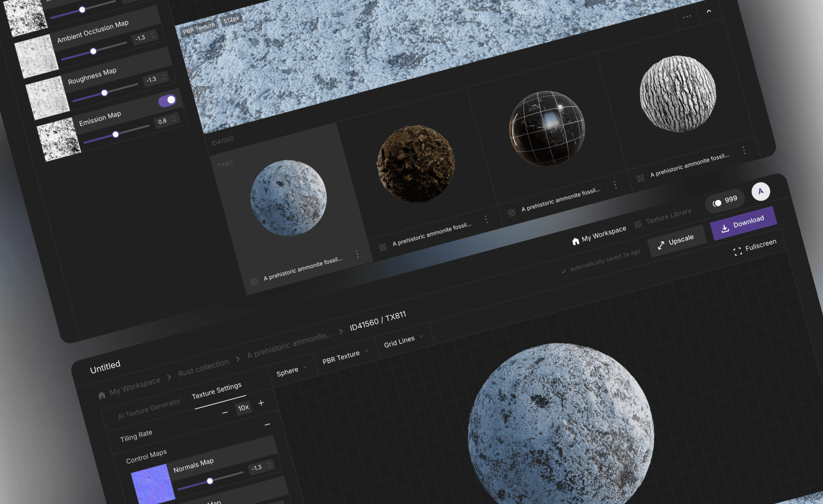Open the Texture Library tab
Screen dimensions: 823x504
pos(668,217)
